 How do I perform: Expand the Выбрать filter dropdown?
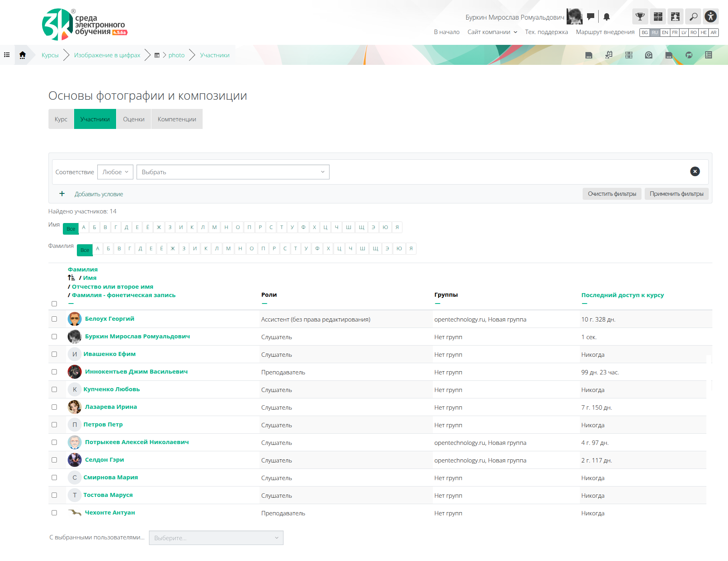tap(233, 172)
